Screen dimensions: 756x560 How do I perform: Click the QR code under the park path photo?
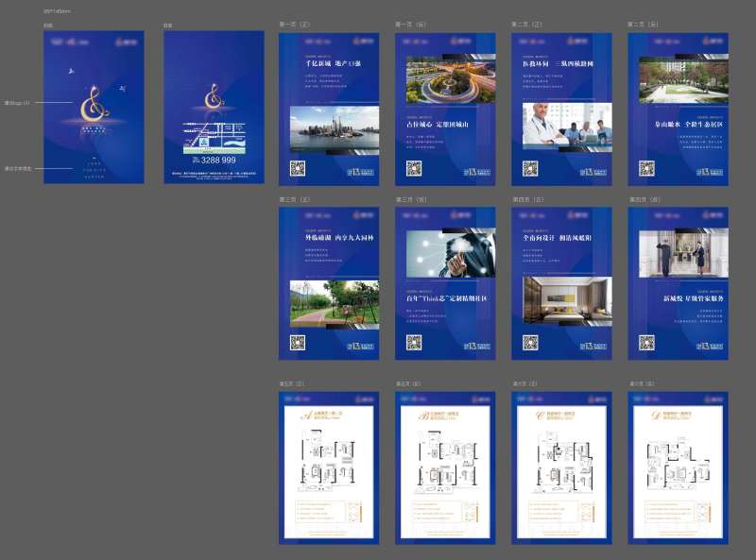tap(297, 342)
